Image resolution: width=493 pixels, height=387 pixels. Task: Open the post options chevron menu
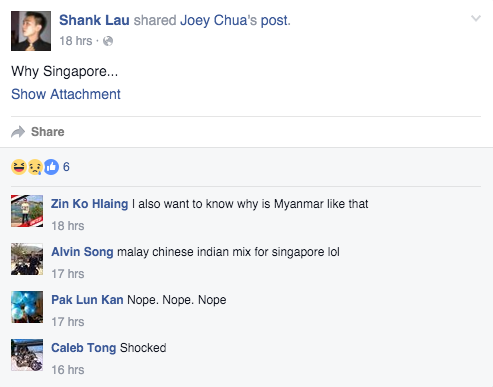476,18
